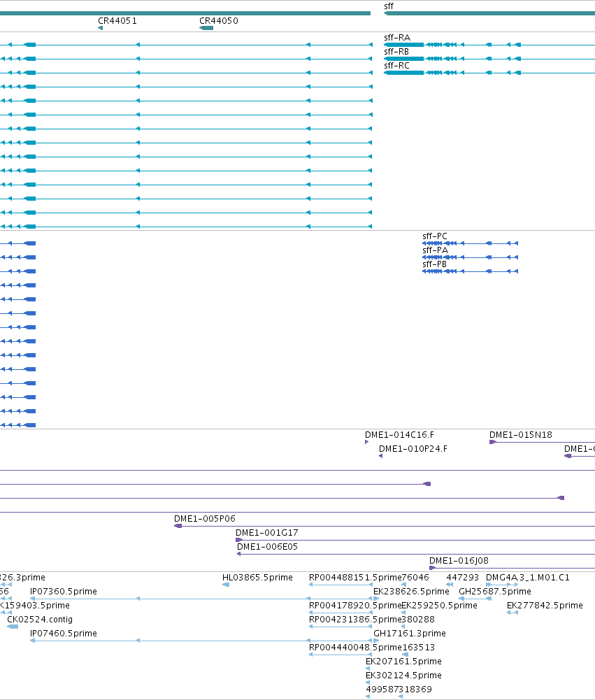Click the 380288 feature label
This screenshot has height=700, width=595.
(x=418, y=619)
